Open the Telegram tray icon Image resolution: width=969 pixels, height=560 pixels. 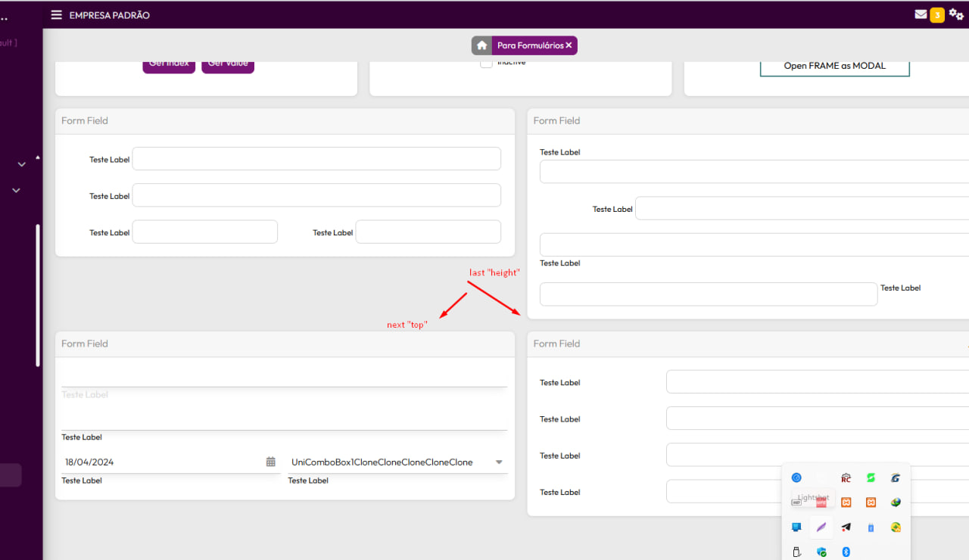click(x=846, y=527)
